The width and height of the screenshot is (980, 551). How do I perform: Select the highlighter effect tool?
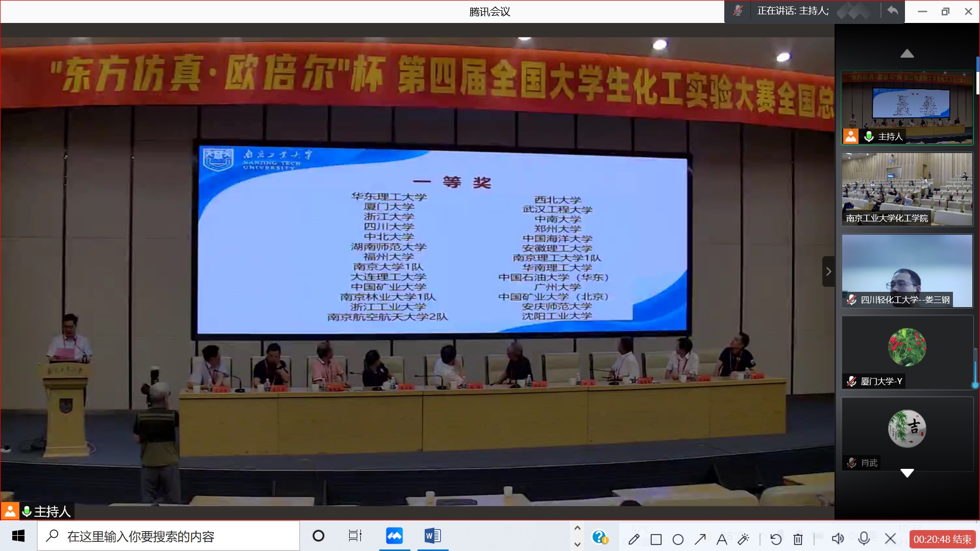[744, 539]
